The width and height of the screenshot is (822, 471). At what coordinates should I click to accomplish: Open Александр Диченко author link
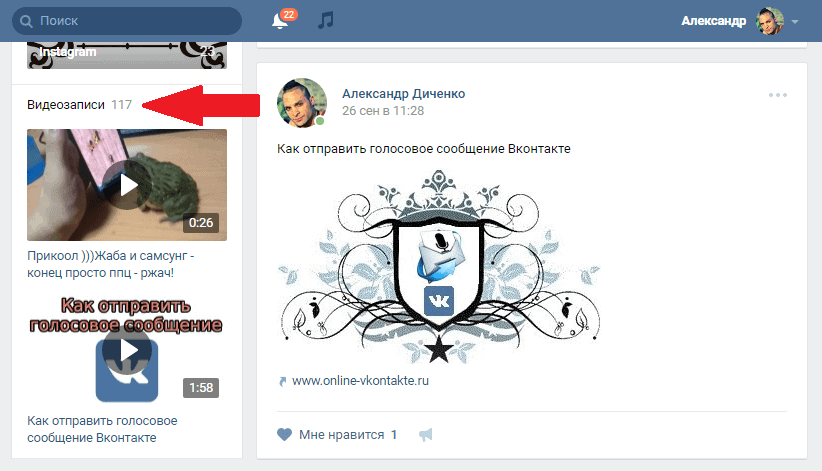[x=404, y=93]
